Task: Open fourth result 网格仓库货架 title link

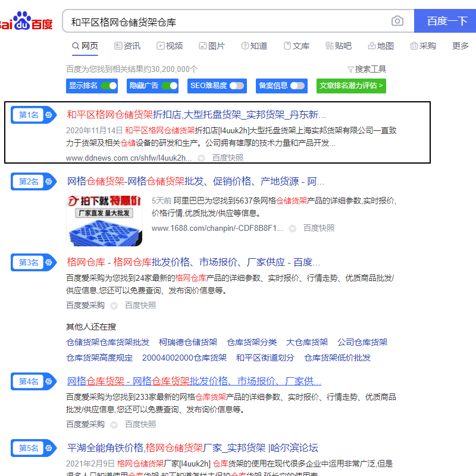Action: pos(194,381)
